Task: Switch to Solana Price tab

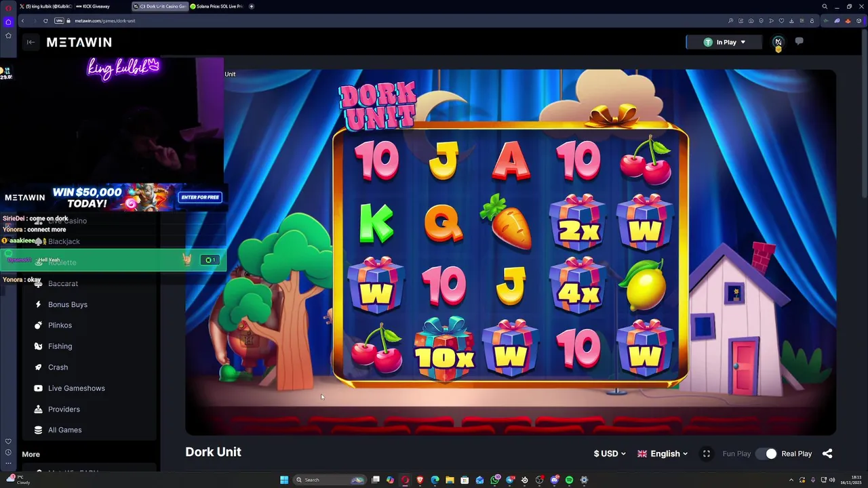Action: click(216, 6)
